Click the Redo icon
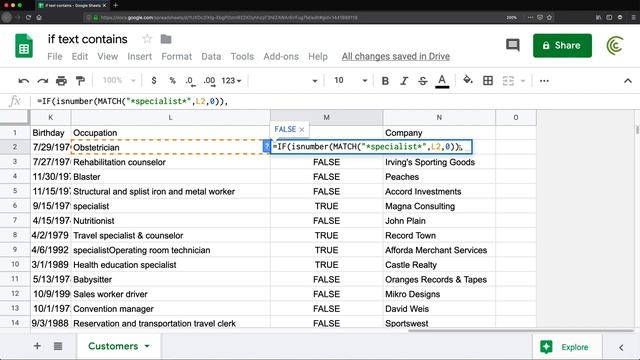The width and height of the screenshot is (640, 360). pos(42,81)
